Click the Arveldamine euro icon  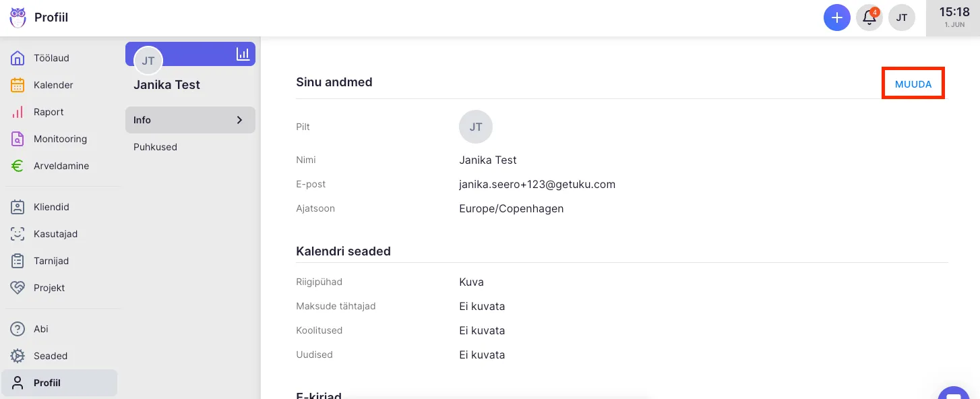point(18,166)
